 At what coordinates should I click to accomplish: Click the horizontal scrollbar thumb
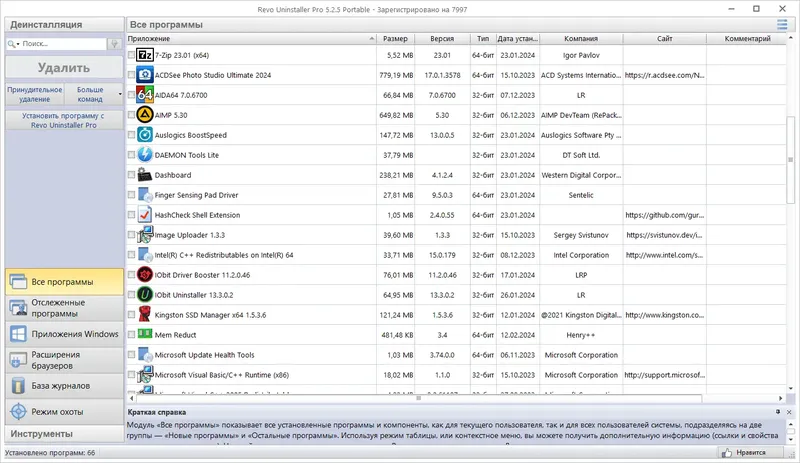point(418,398)
